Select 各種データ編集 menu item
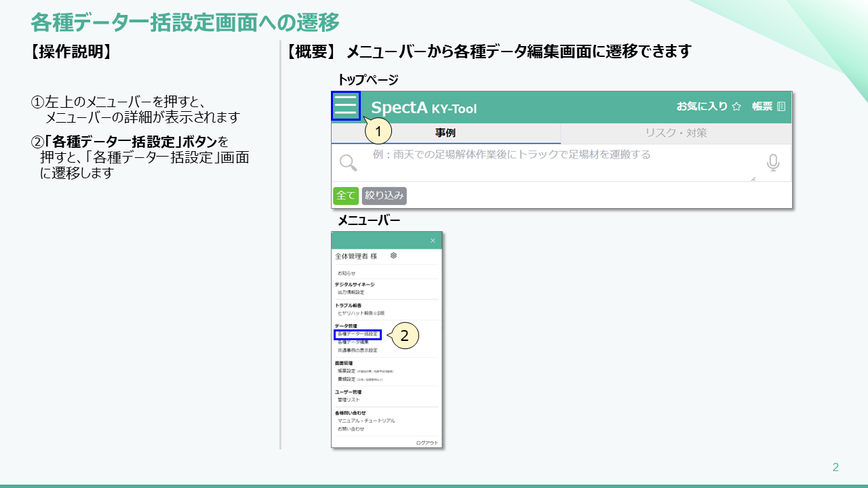The height and width of the screenshot is (488, 868). point(353,342)
